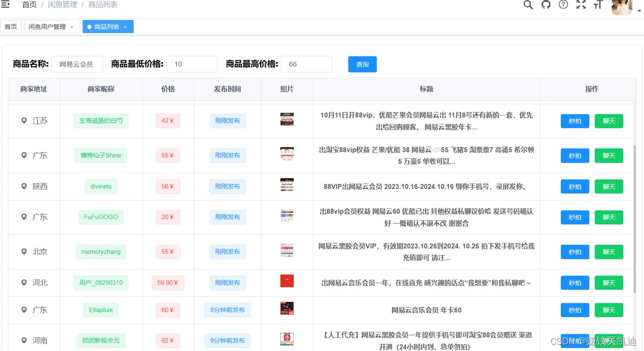Click the memoryzhang nickname tag
644x351 pixels.
[101, 252]
